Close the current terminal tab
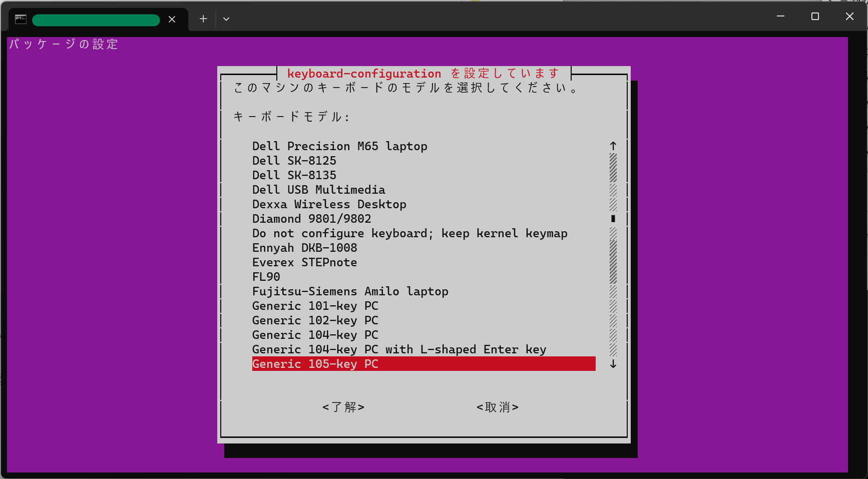Viewport: 868px width, 479px height. coord(172,20)
